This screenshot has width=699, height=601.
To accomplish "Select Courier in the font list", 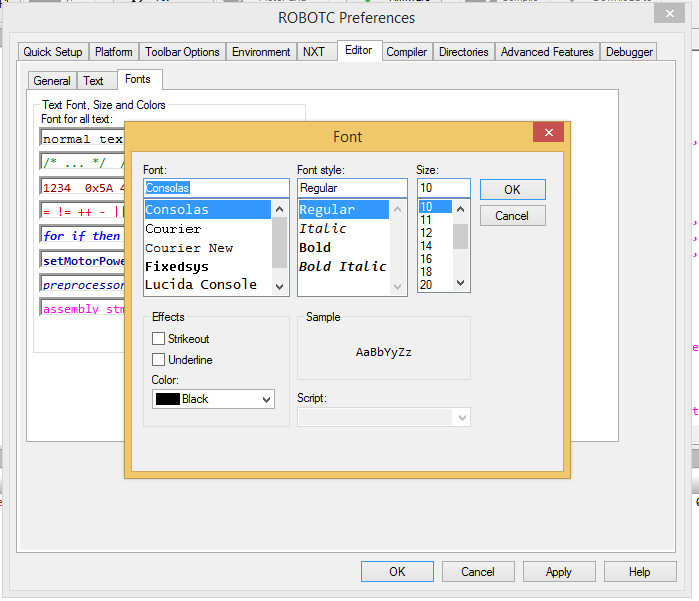I will coord(207,229).
